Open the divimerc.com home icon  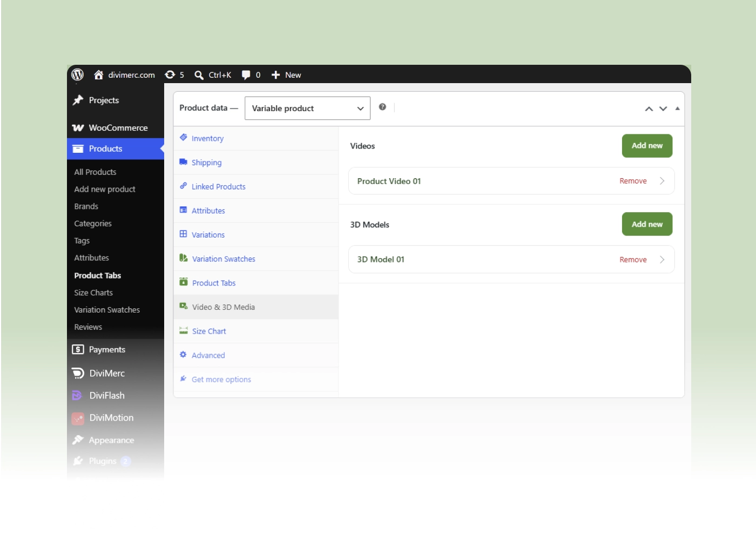98,74
